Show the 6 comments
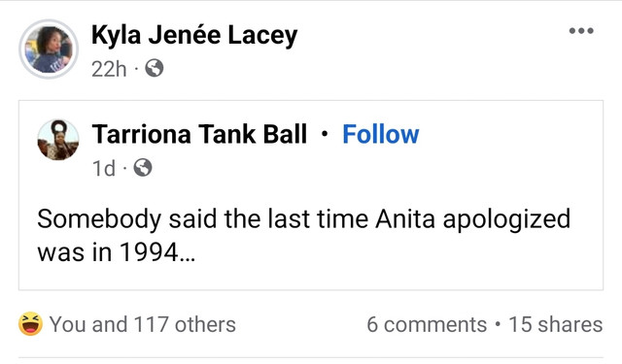The width and height of the screenshot is (622, 364). pos(427,324)
